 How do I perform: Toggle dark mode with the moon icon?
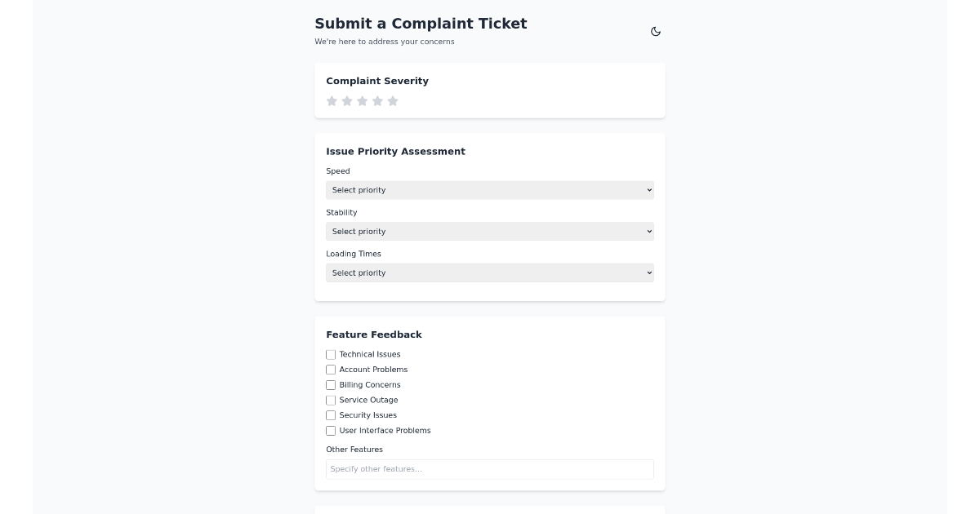click(x=656, y=31)
